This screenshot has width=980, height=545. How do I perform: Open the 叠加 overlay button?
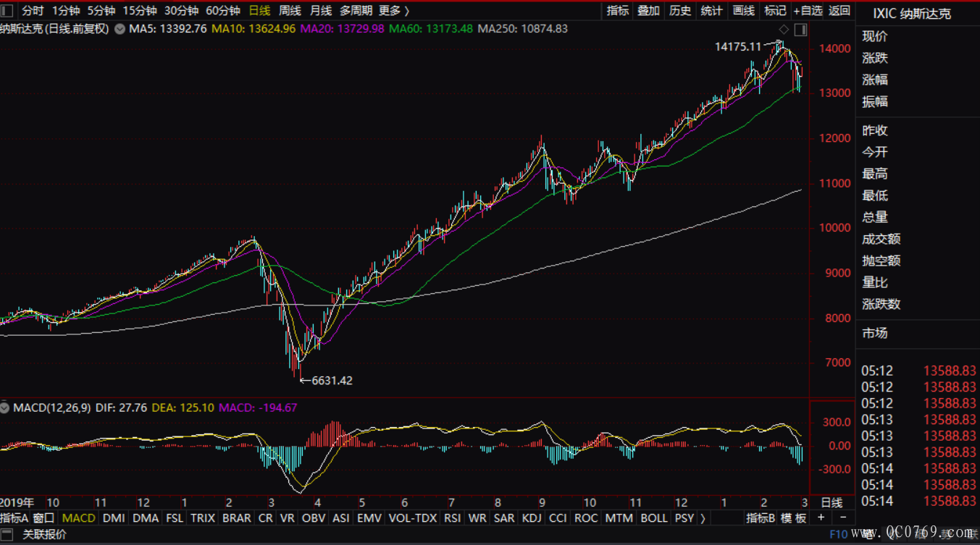click(x=648, y=11)
